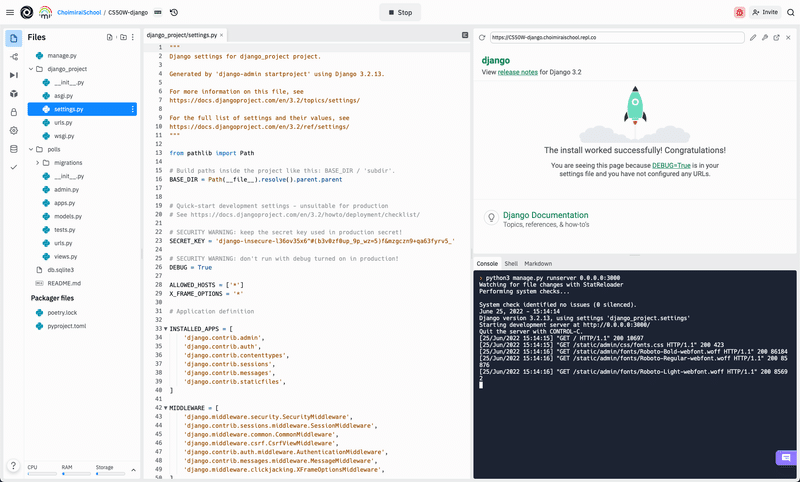
Task: Open webview devtools wrench icon
Action: coord(765,38)
